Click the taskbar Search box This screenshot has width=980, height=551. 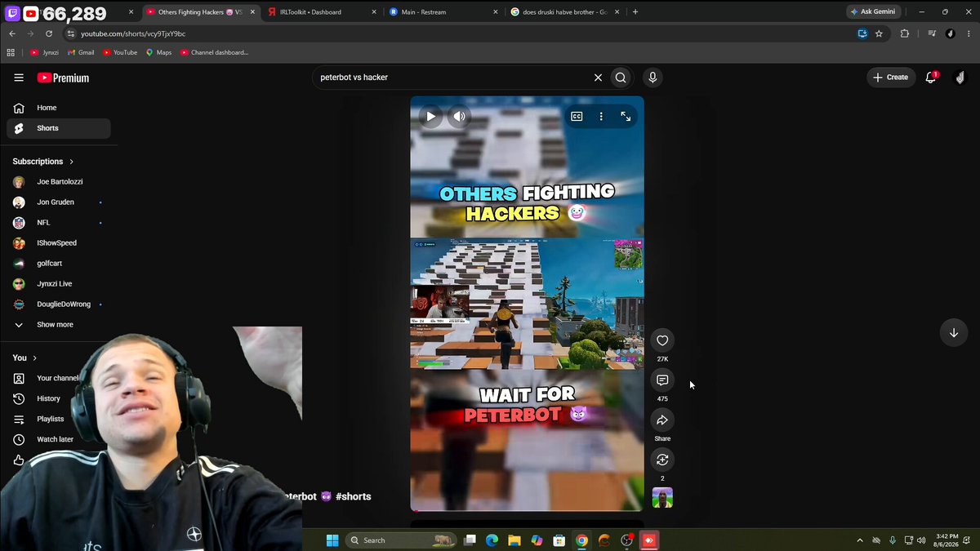[401, 540]
